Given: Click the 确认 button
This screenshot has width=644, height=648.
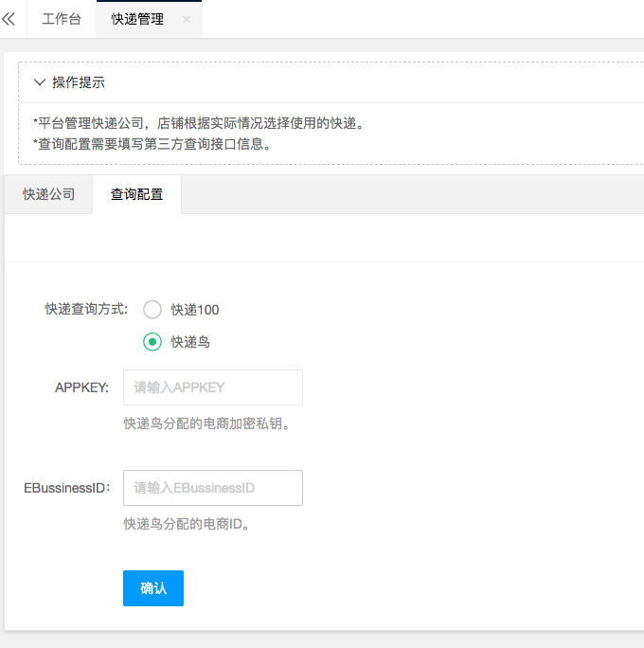Looking at the screenshot, I should (153, 588).
